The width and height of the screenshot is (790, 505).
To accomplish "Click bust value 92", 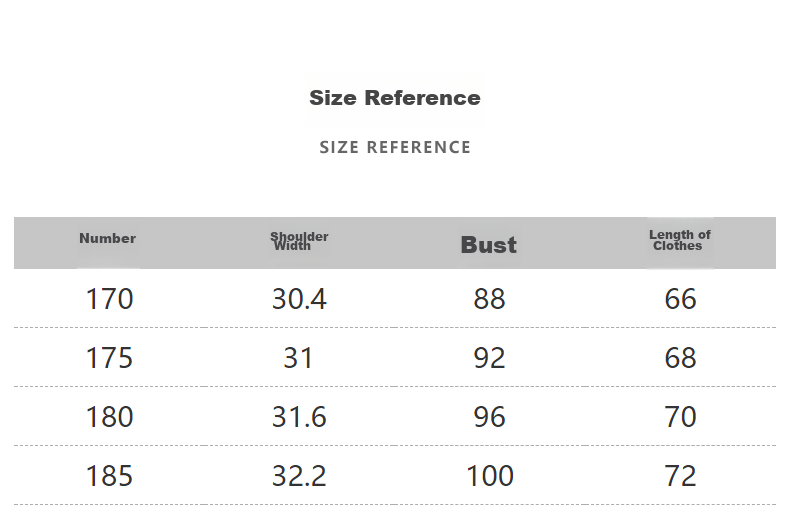I will (489, 358).
